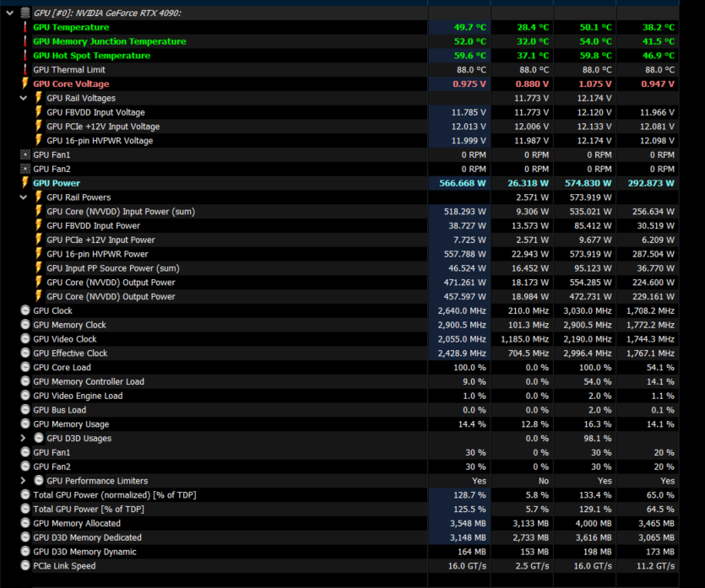Select the GPU D3D Memory Dedicated label

click(x=87, y=537)
